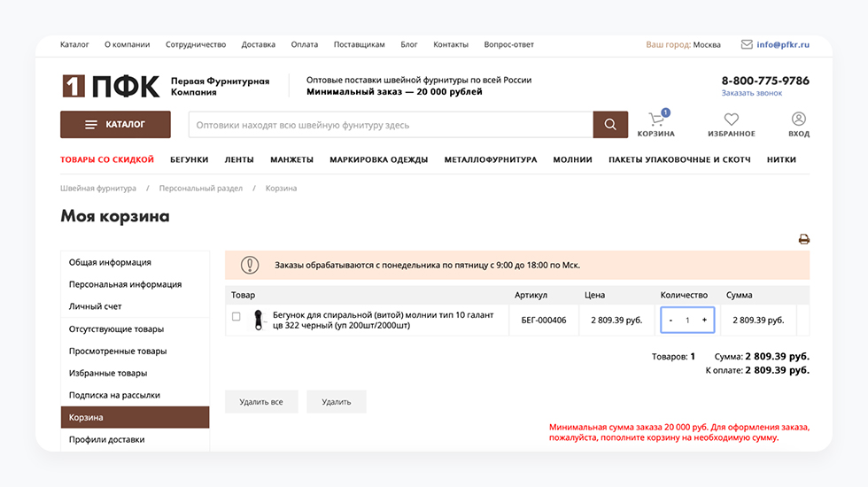Decrease quantity with minus button
868x487 pixels.
[x=670, y=320]
